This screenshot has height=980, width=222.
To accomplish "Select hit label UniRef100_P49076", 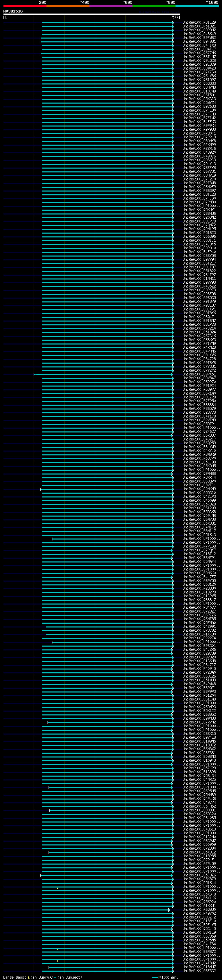I will click(199, 156).
